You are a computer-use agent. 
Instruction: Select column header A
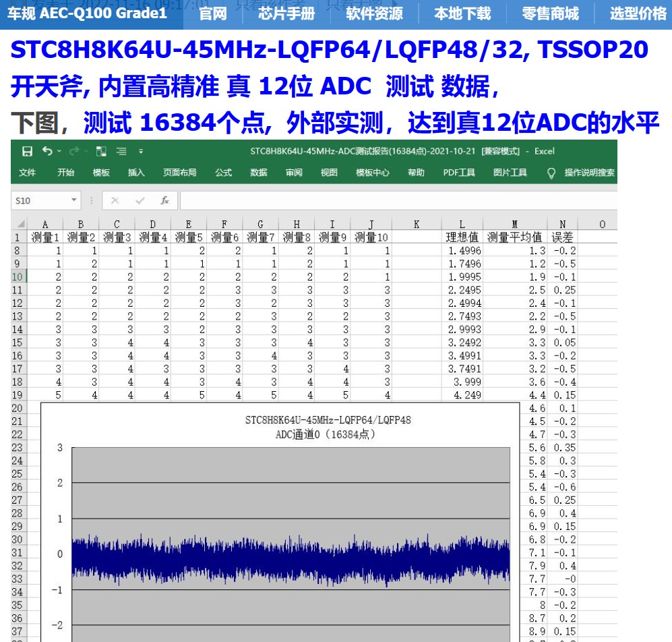tap(45, 225)
